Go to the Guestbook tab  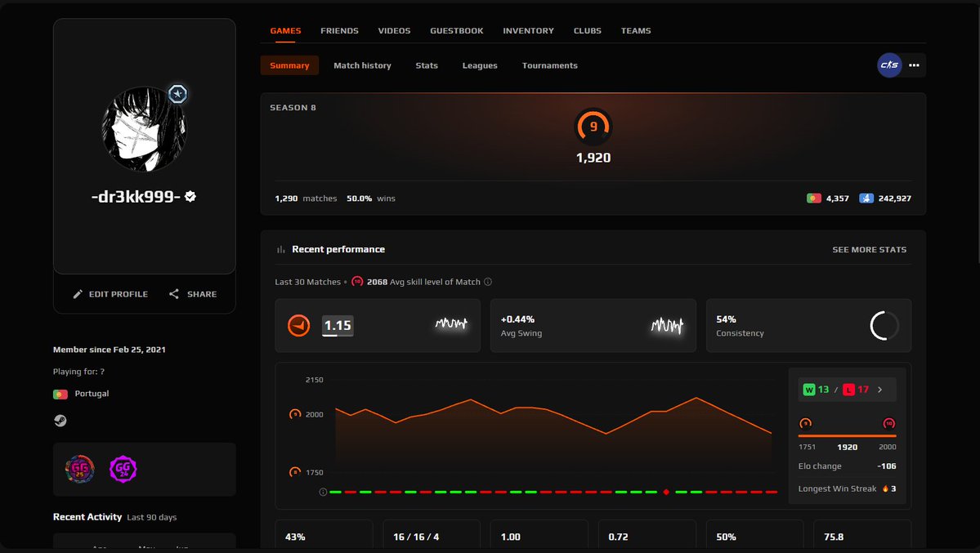(x=456, y=30)
